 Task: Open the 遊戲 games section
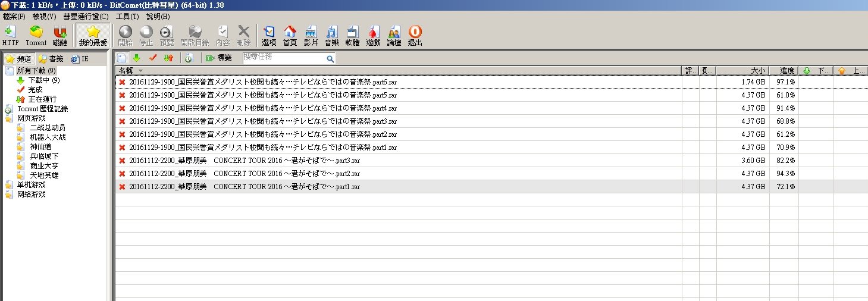373,36
